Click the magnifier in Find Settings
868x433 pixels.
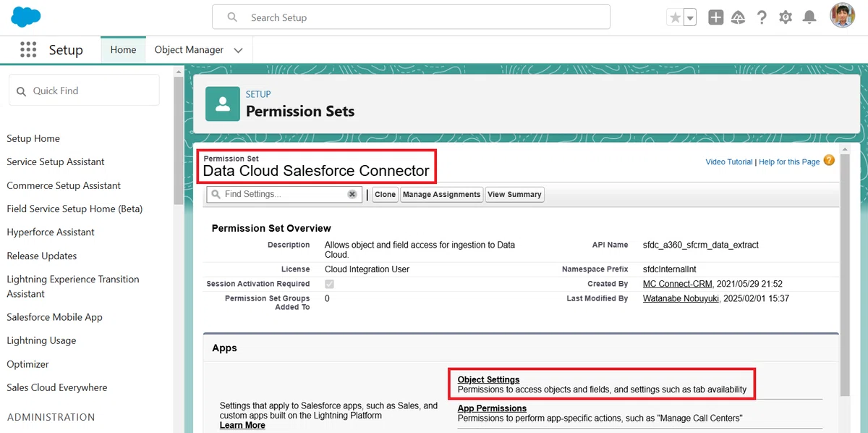pyautogui.click(x=216, y=194)
